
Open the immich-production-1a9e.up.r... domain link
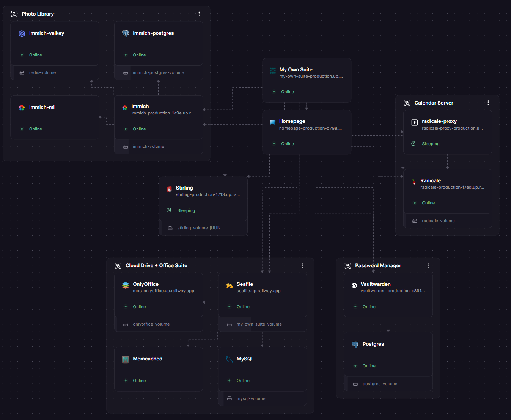pyautogui.click(x=163, y=113)
